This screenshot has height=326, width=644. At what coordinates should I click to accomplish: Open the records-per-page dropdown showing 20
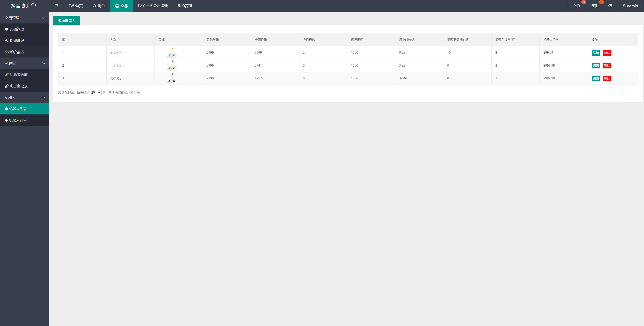click(96, 92)
